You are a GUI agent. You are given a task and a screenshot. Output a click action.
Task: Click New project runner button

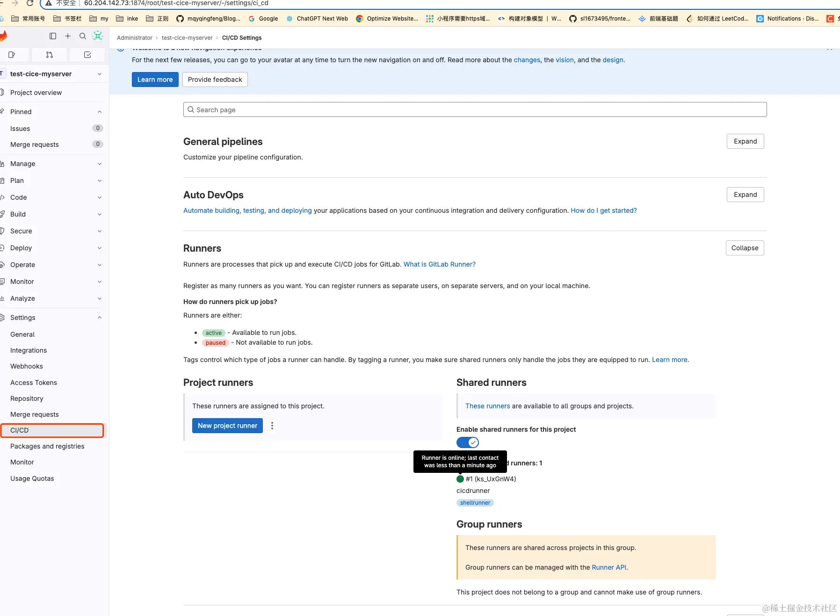pos(227,426)
